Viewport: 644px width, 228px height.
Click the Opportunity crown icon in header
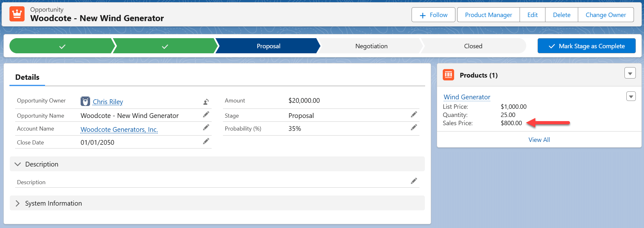click(17, 14)
